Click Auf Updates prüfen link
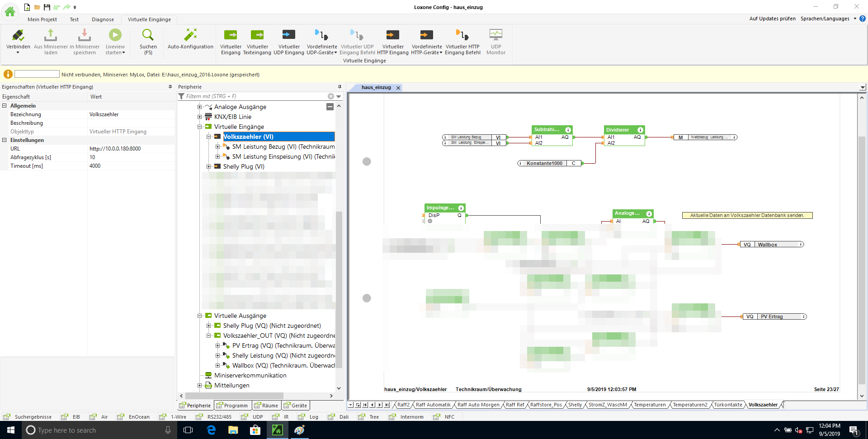The height and width of the screenshot is (439, 868). (x=772, y=19)
